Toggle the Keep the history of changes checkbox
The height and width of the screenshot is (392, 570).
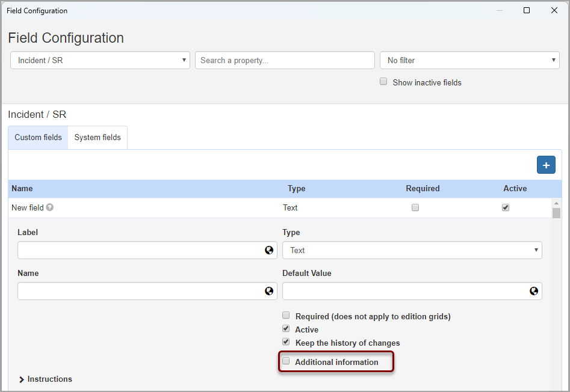point(287,342)
